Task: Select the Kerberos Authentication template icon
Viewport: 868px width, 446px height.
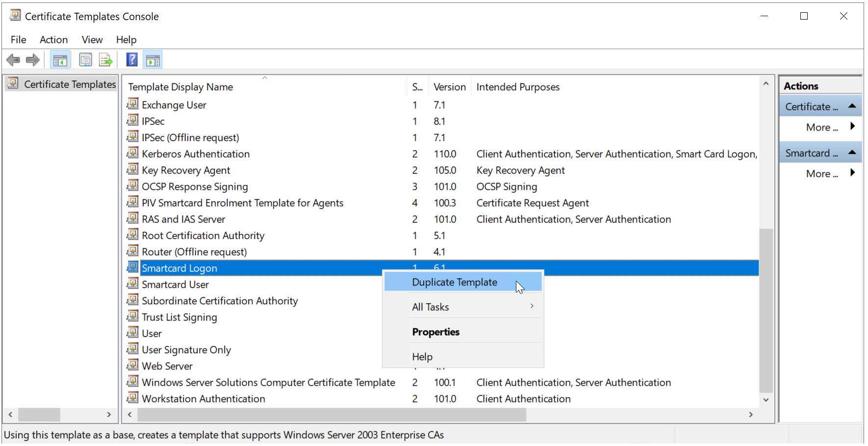Action: pos(132,154)
